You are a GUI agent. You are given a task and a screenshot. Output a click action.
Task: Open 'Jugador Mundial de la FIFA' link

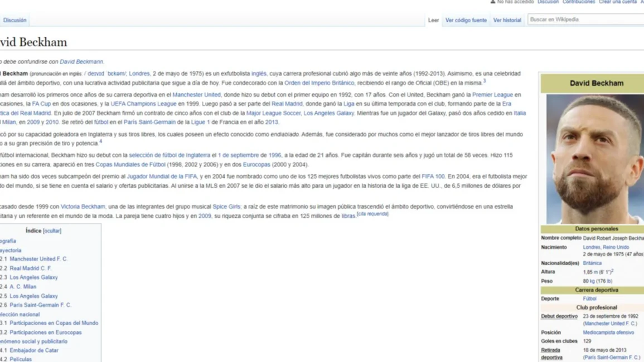pos(162,177)
